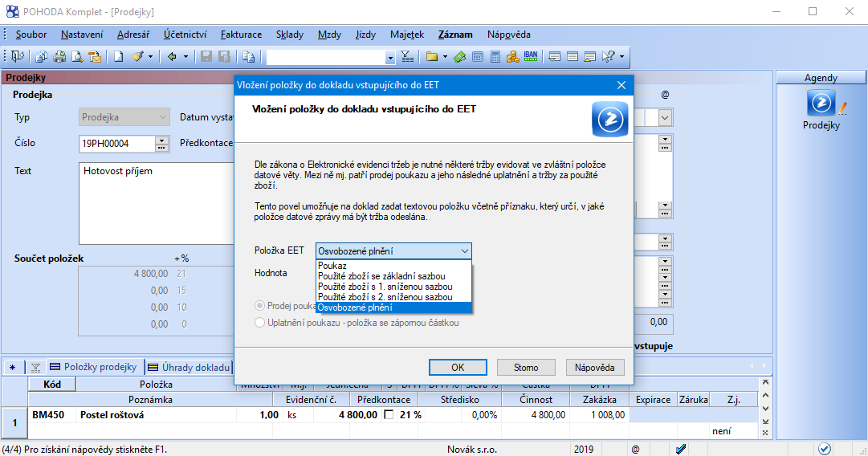Image resolution: width=868 pixels, height=456 pixels.
Task: Open the dropdown arrow beside the help pointer
Action: point(621,56)
